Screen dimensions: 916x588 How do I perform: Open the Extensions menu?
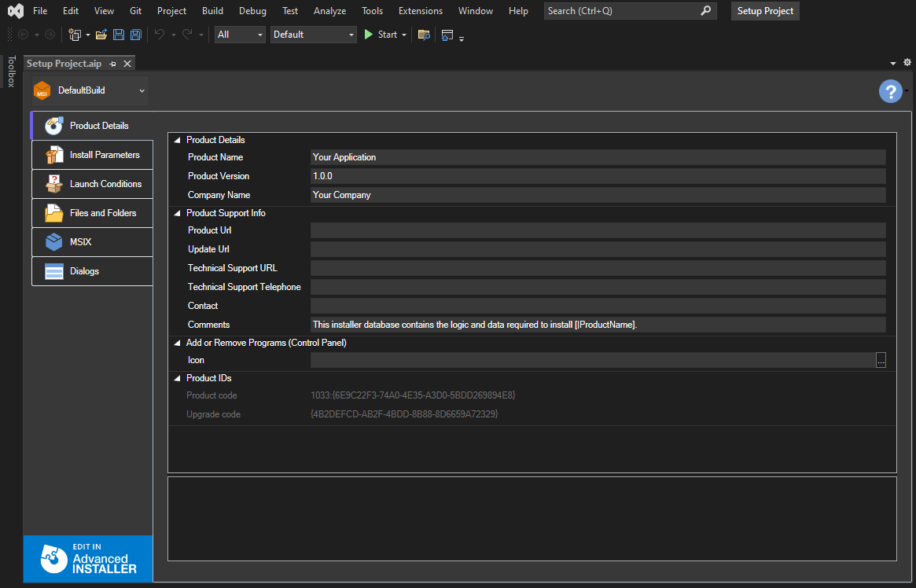click(x=420, y=11)
